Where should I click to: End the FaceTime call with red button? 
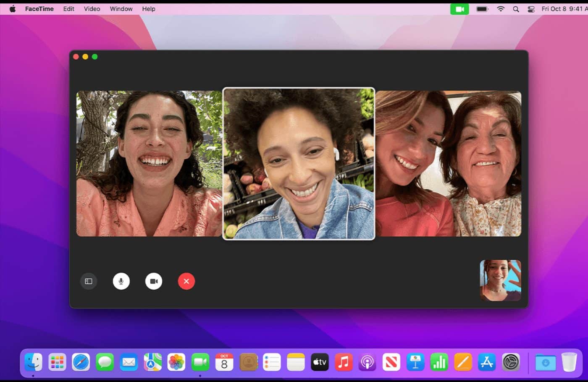click(x=186, y=281)
